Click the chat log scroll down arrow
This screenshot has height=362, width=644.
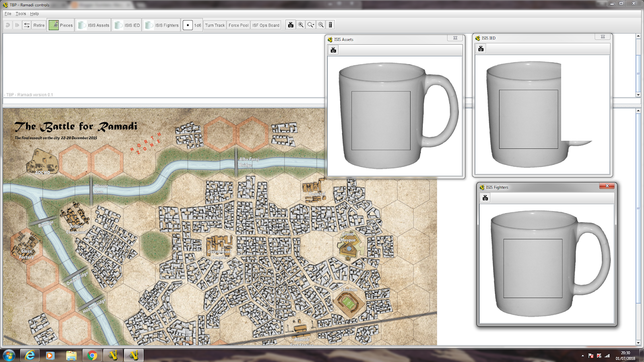(x=638, y=95)
